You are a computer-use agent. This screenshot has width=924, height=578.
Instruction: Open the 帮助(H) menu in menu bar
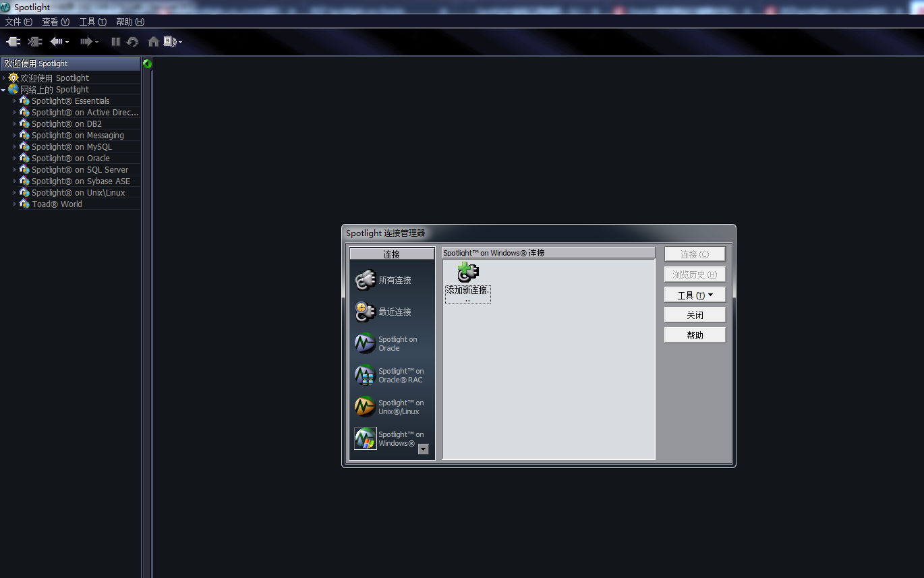tap(130, 22)
